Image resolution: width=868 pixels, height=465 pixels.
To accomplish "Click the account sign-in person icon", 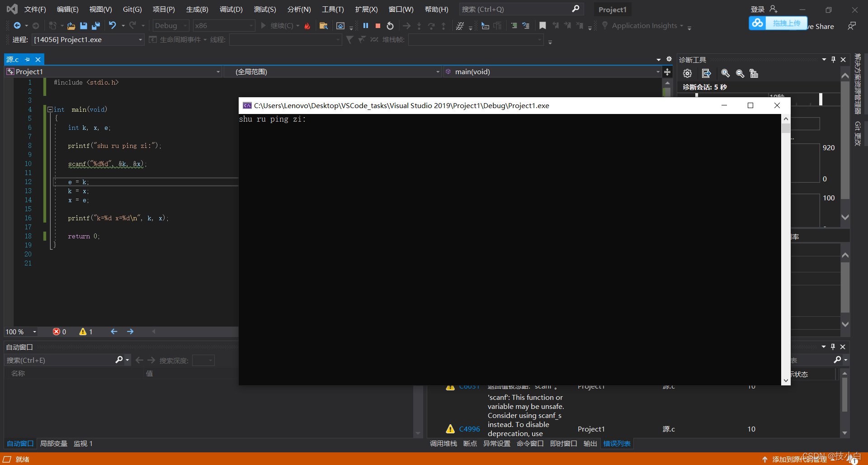I will tap(774, 9).
